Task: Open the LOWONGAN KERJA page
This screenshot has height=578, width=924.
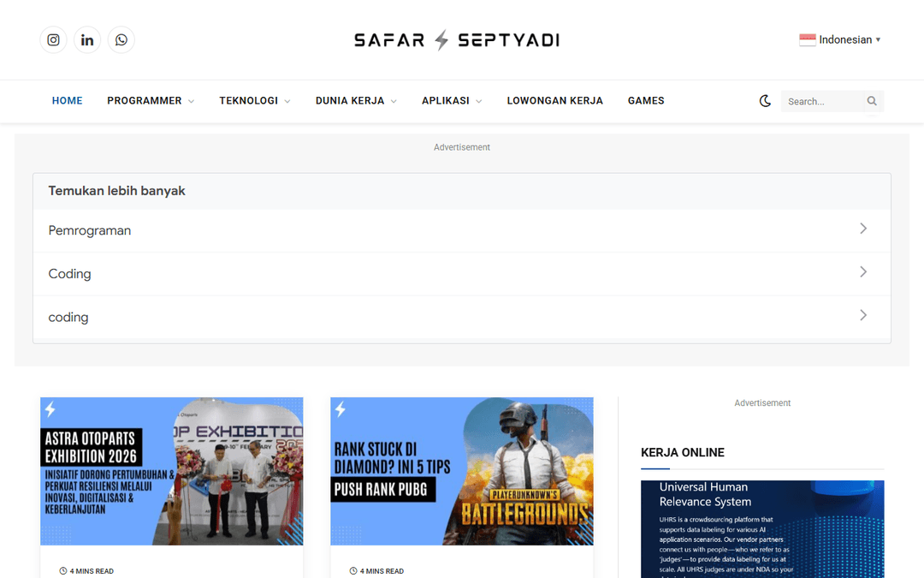Action: pos(555,101)
